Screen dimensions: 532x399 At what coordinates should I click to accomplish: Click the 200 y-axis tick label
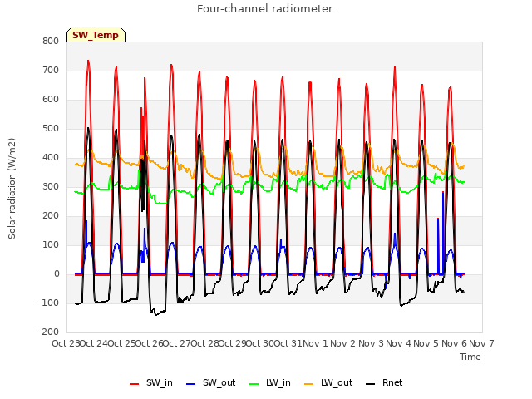[51, 216]
